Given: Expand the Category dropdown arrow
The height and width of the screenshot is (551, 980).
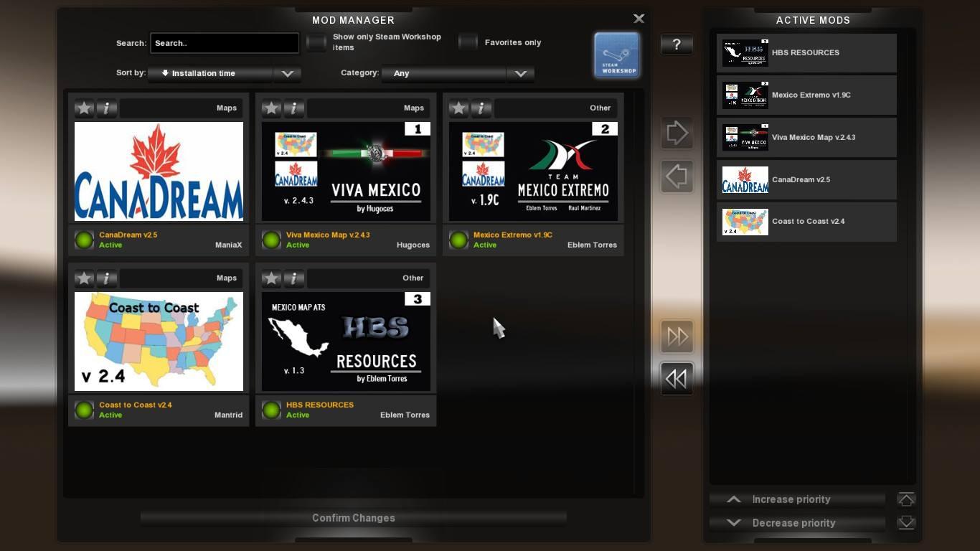Looking at the screenshot, I should pyautogui.click(x=520, y=73).
